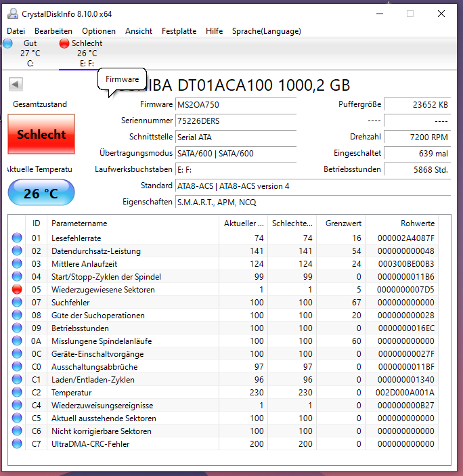The height and width of the screenshot is (476, 463).
Task: Click the disk title DT01ACA100 1000,2 GB
Action: [x=264, y=85]
